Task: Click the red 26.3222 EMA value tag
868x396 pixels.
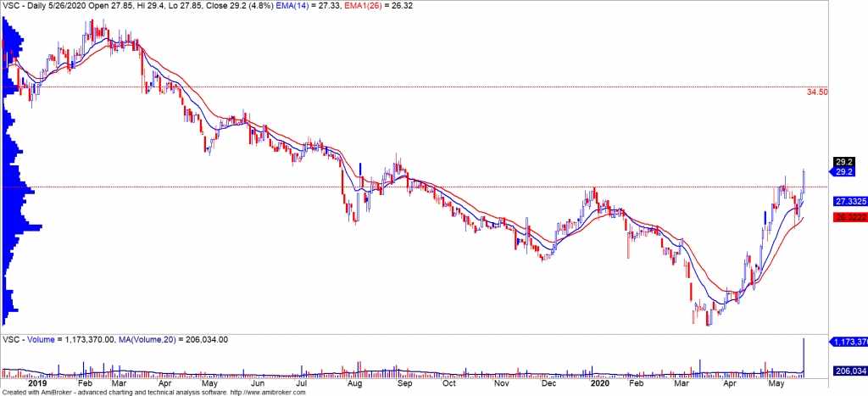Action: [849, 218]
